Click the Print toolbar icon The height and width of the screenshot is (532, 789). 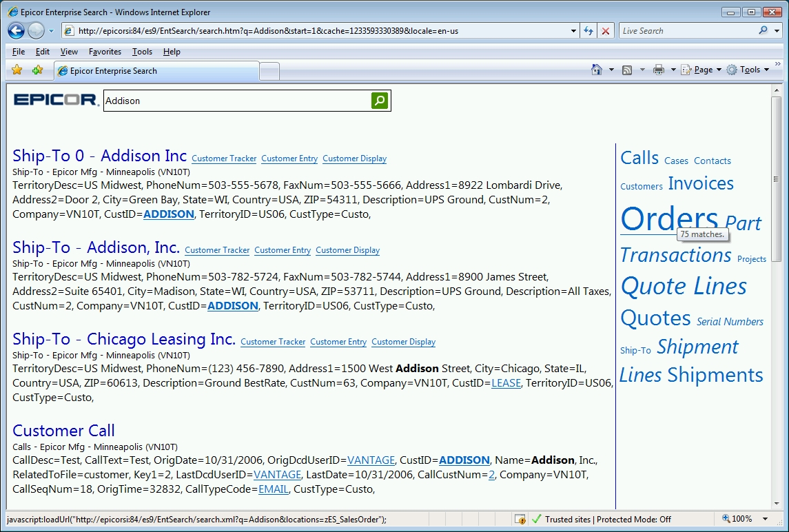pos(658,70)
